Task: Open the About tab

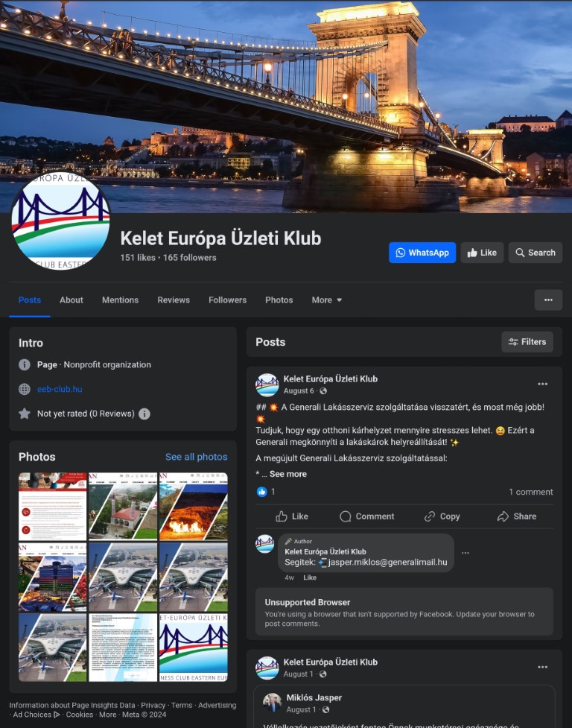Action: [71, 300]
